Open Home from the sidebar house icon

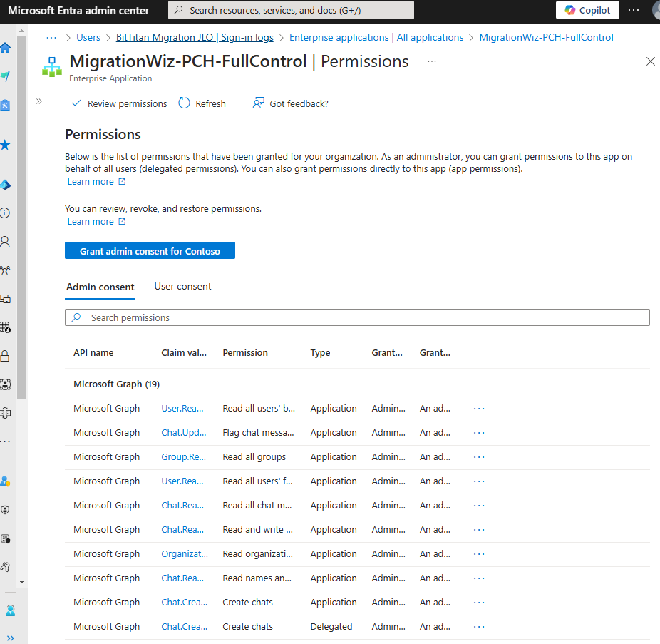5,48
